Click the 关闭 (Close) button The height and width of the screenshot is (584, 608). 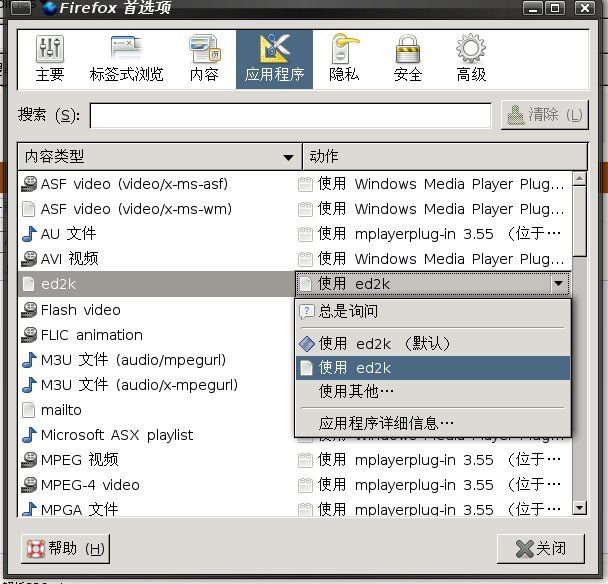[541, 549]
